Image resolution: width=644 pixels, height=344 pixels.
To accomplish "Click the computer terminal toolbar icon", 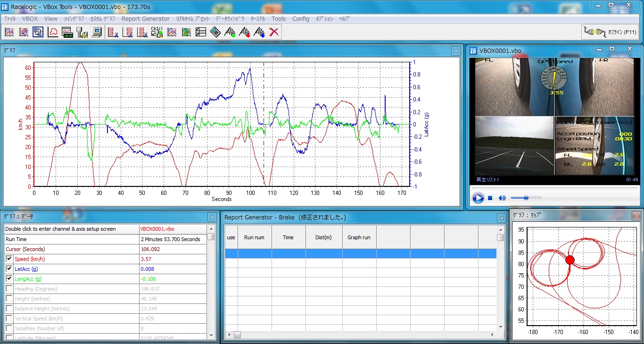I will [97, 32].
